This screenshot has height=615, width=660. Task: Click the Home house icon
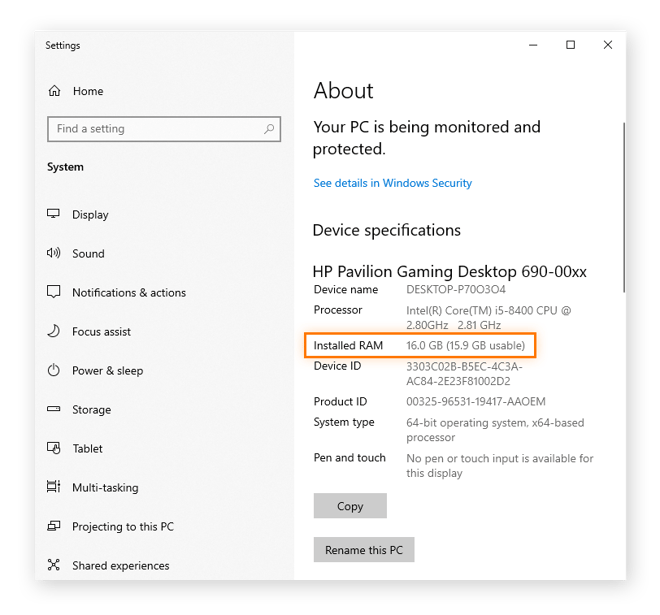[x=54, y=91]
